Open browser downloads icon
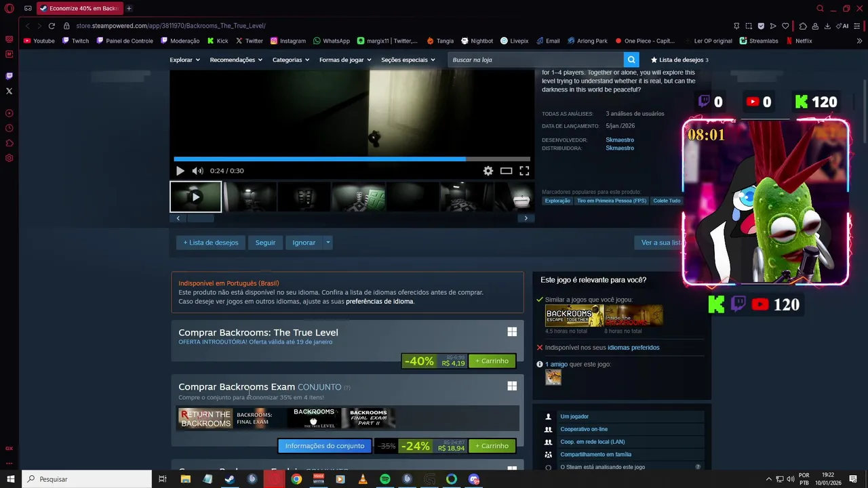The height and width of the screenshot is (488, 868). coord(828,26)
